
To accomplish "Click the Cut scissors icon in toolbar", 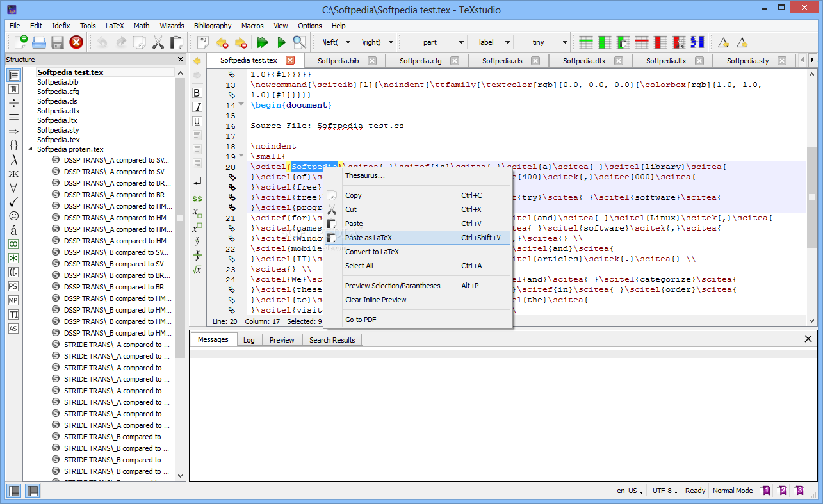I will click(x=158, y=42).
